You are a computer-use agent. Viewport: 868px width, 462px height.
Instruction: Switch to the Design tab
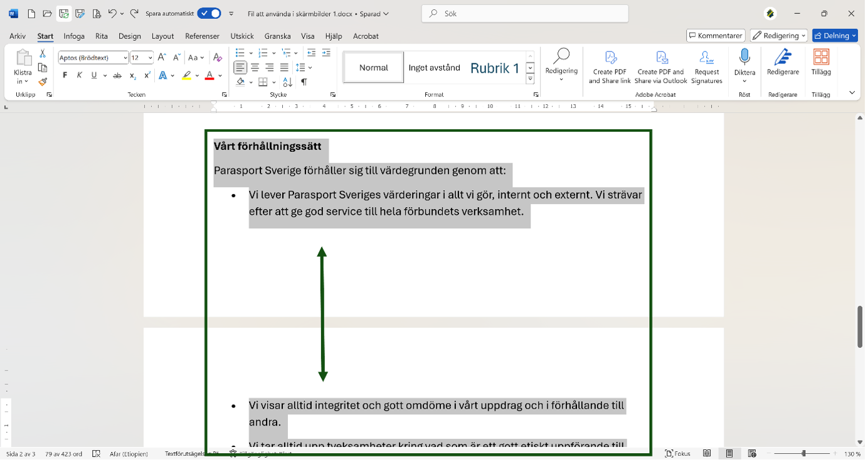[130, 36]
